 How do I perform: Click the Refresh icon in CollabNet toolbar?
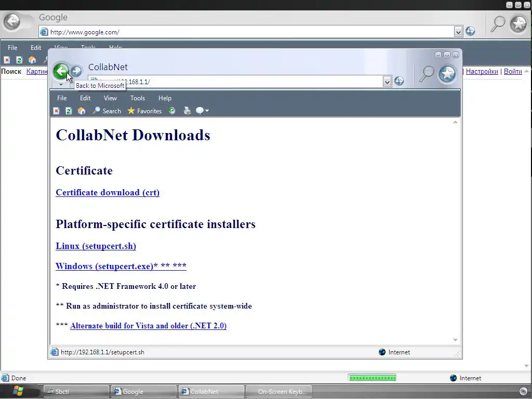pos(69,111)
